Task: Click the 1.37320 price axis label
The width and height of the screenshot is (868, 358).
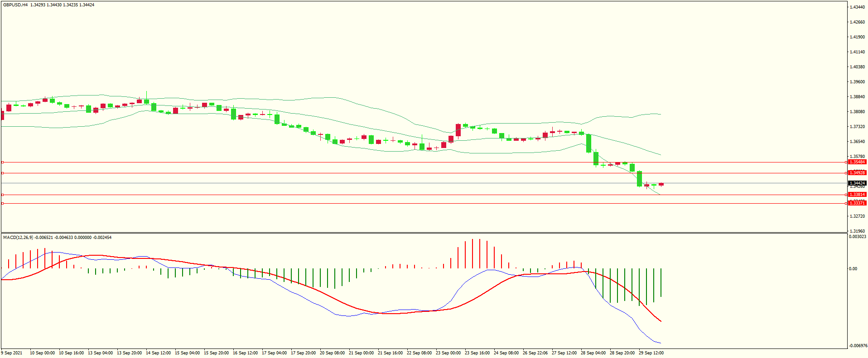Action: click(858, 127)
